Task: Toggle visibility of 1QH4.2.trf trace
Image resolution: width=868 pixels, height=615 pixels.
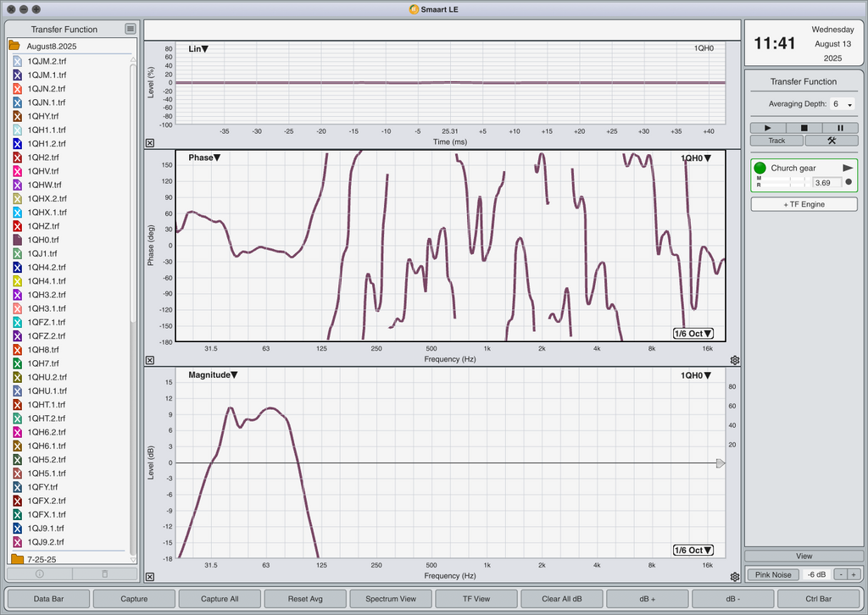Action: click(17, 267)
